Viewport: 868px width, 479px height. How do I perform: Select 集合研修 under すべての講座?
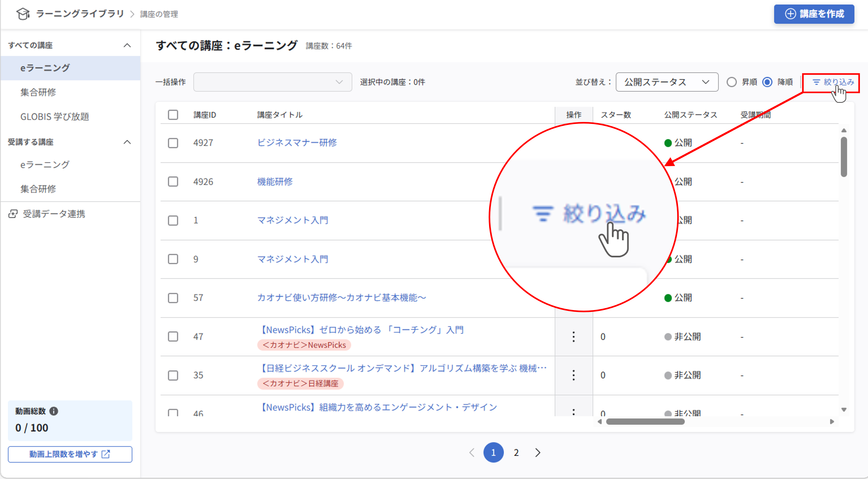(70, 92)
